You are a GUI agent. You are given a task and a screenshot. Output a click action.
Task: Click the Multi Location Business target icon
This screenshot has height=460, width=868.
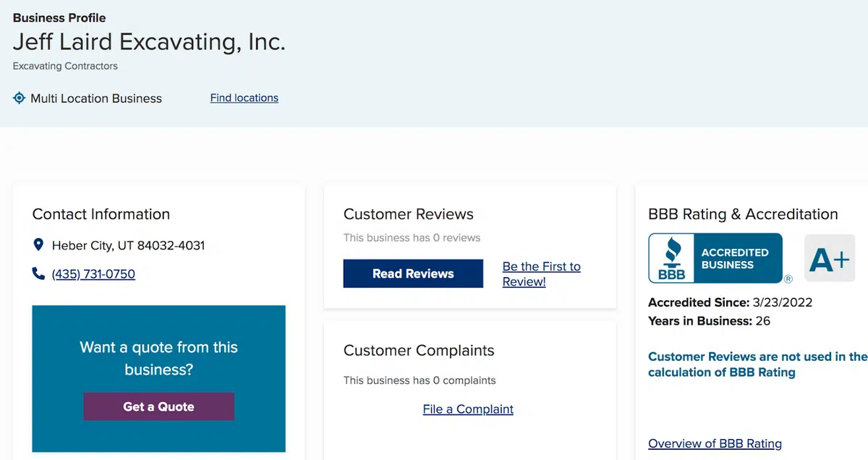tap(20, 98)
